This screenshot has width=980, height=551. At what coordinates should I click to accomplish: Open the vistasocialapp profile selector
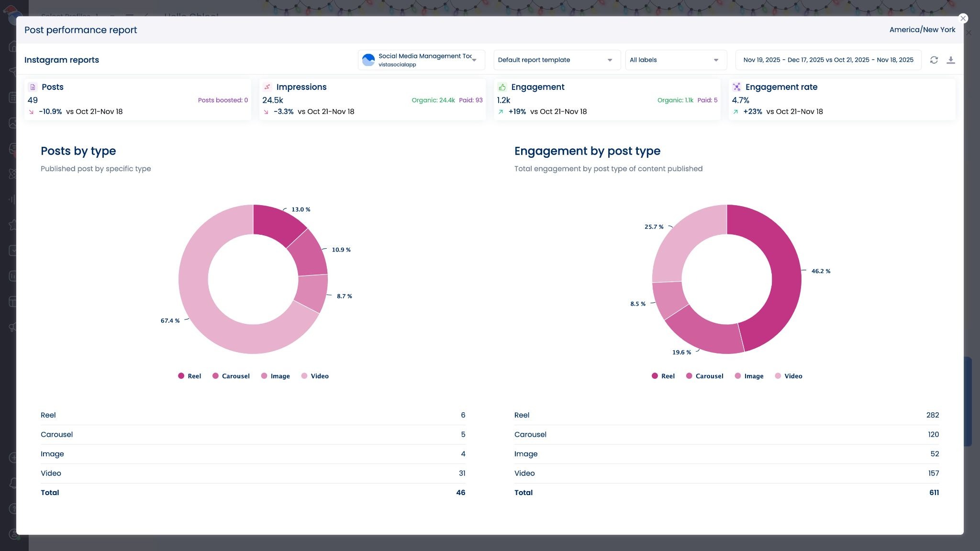[x=421, y=60]
